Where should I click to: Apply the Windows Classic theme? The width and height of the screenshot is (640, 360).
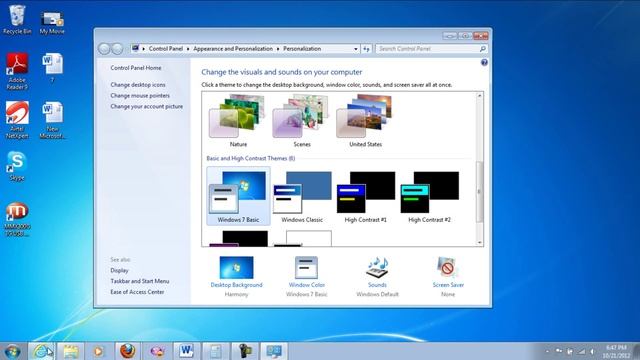pos(302,197)
